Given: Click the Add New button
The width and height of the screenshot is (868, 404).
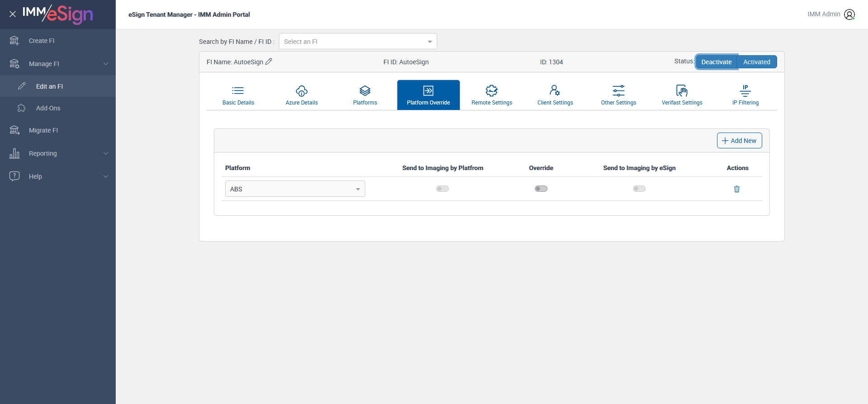Looking at the screenshot, I should pos(739,140).
